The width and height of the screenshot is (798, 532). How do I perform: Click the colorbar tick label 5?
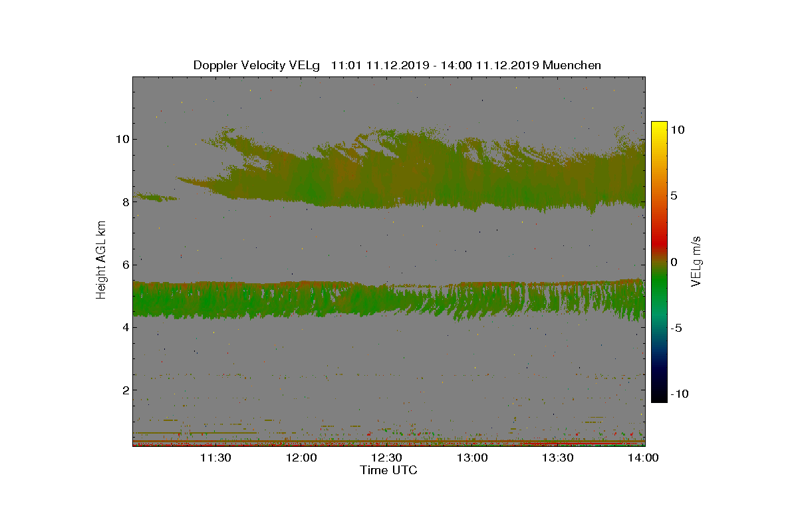[674, 196]
